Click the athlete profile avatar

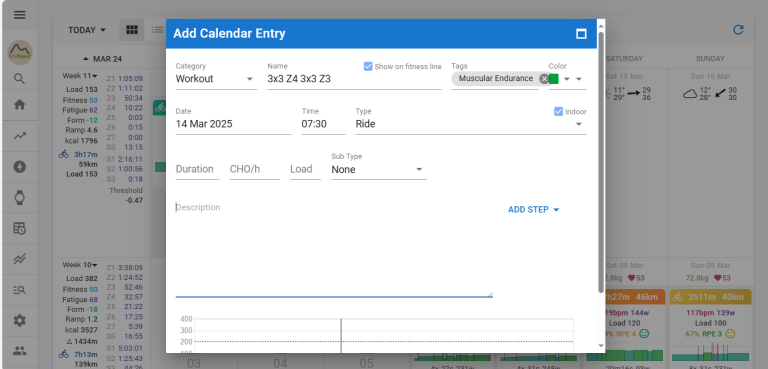pyautogui.click(x=20, y=52)
